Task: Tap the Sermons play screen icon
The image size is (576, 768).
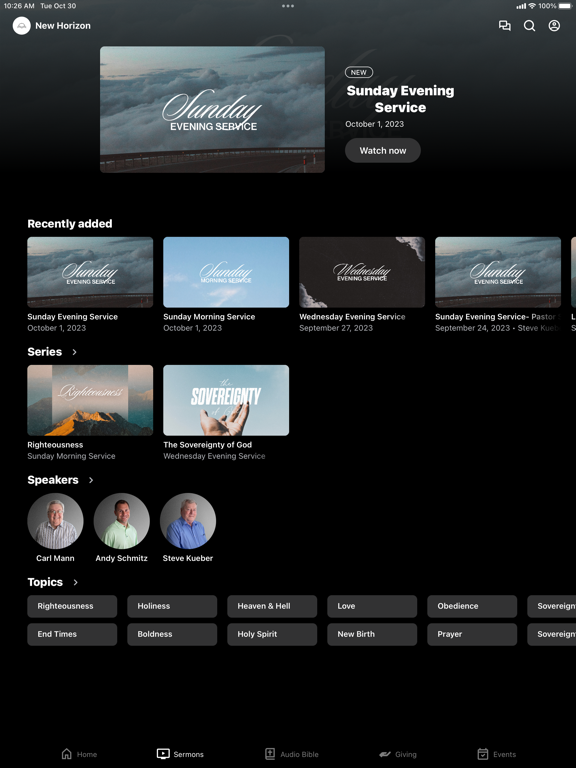Action: tap(163, 754)
